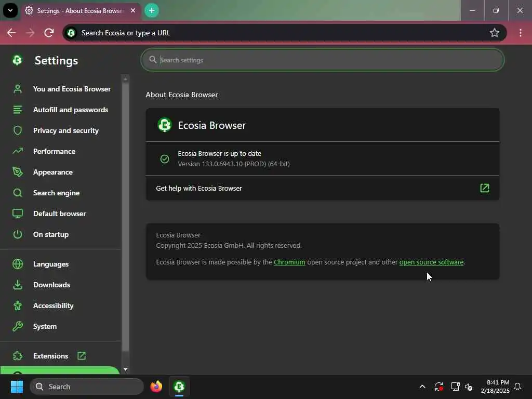Click the up-to-date checkmark icon
Image resolution: width=532 pixels, height=399 pixels.
(165, 159)
